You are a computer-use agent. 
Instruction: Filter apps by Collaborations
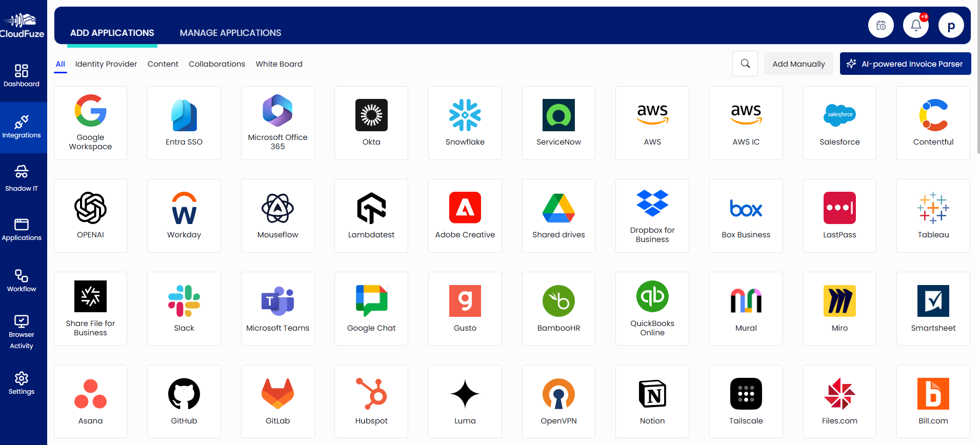[217, 64]
